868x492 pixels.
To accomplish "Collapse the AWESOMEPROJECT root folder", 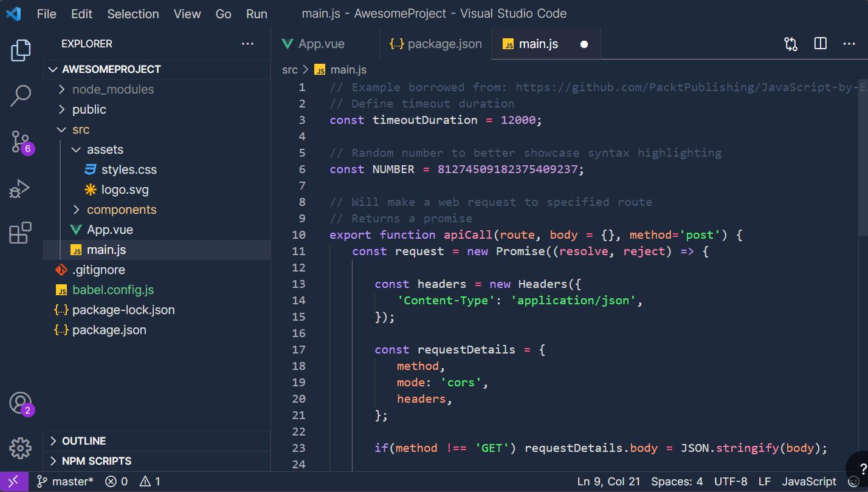I will [x=157, y=69].
